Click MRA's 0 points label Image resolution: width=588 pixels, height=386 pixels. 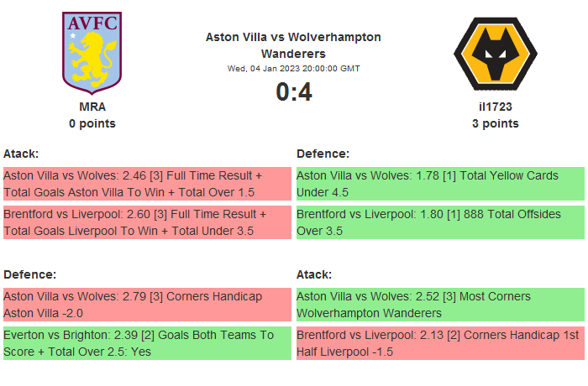click(x=92, y=123)
